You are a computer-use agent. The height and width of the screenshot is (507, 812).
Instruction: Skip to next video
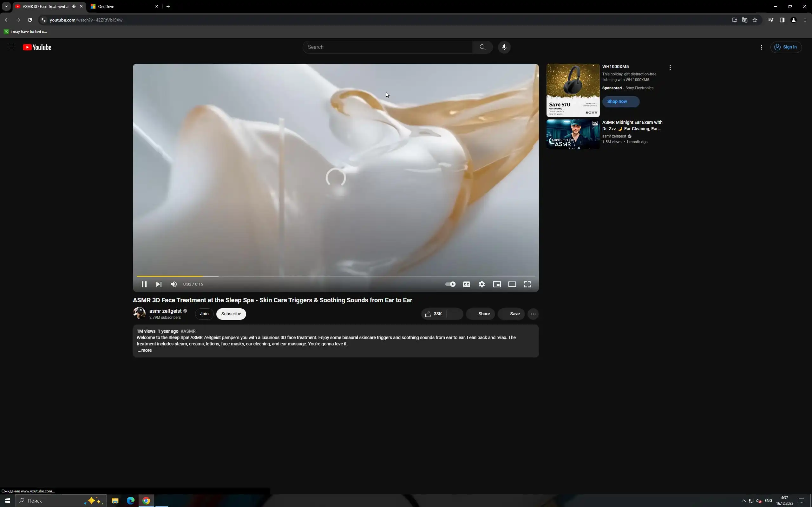(x=159, y=284)
